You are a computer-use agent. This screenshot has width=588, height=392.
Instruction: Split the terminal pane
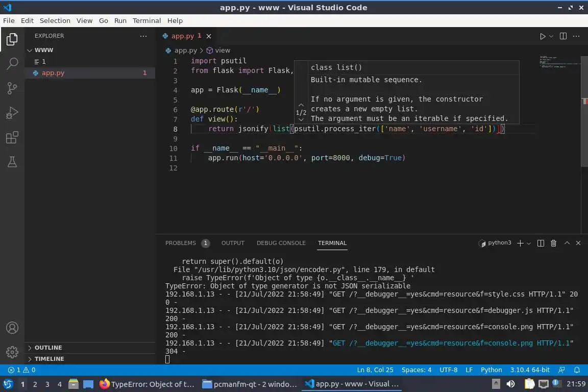(541, 243)
